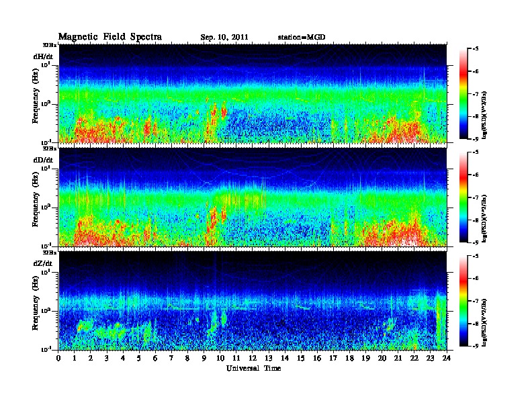The image size is (532, 411).
Task: Click hour "21" on the time axis
Action: tap(398, 358)
